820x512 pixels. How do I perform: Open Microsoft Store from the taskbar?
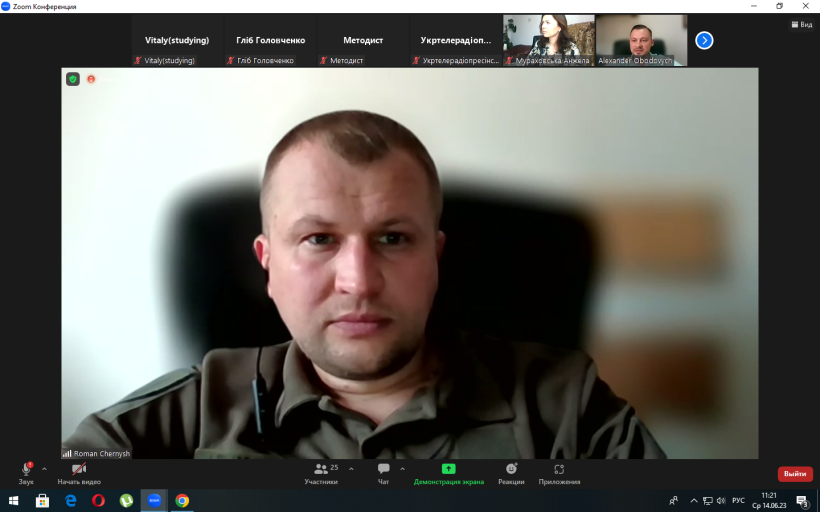[42, 500]
